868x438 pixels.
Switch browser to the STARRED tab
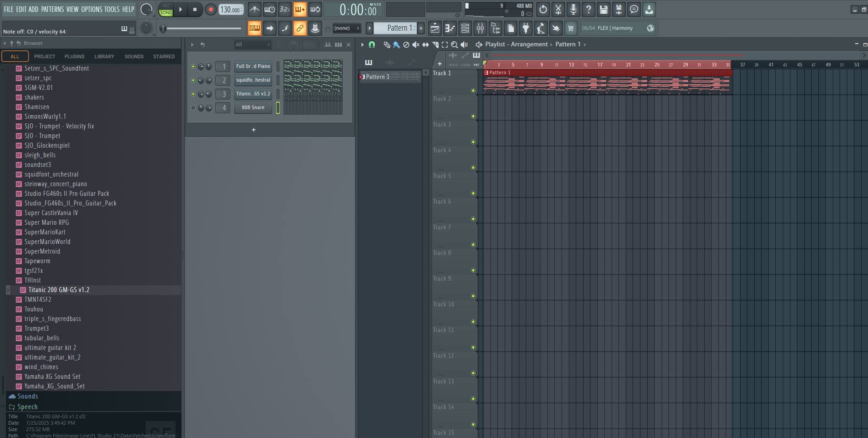point(164,56)
